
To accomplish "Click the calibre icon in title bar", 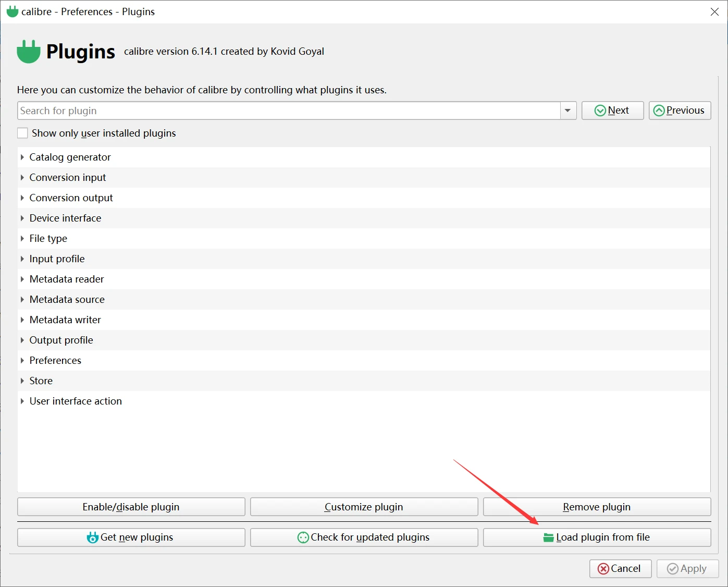I will tap(13, 11).
